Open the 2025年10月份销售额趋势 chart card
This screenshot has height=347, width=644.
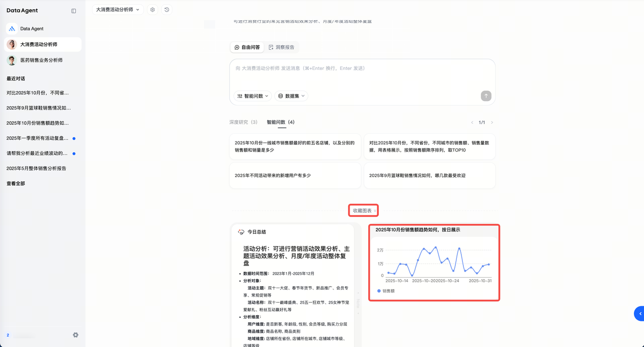pyautogui.click(x=434, y=263)
